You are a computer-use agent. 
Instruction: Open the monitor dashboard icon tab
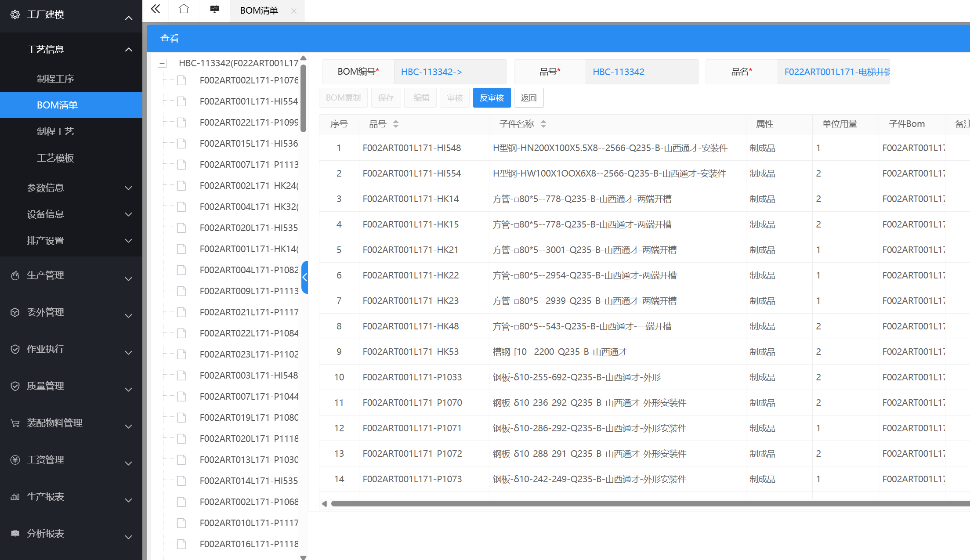214,9
